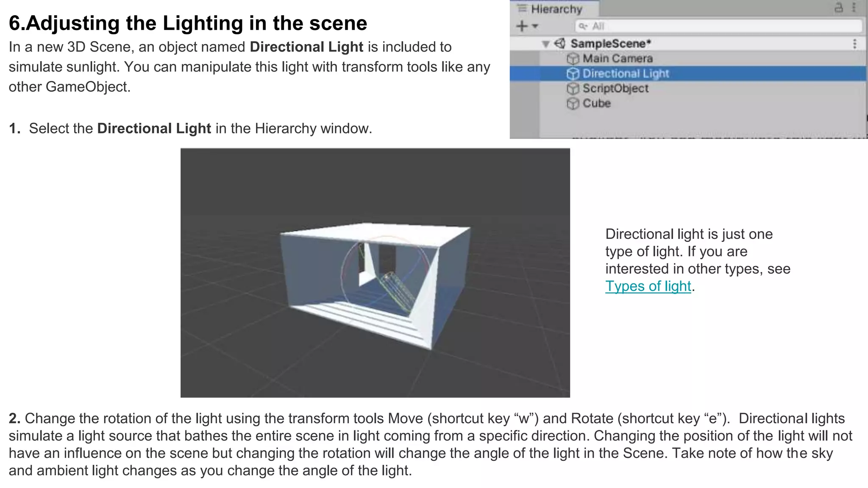
Task: Open the Types of light link
Action: pyautogui.click(x=648, y=286)
